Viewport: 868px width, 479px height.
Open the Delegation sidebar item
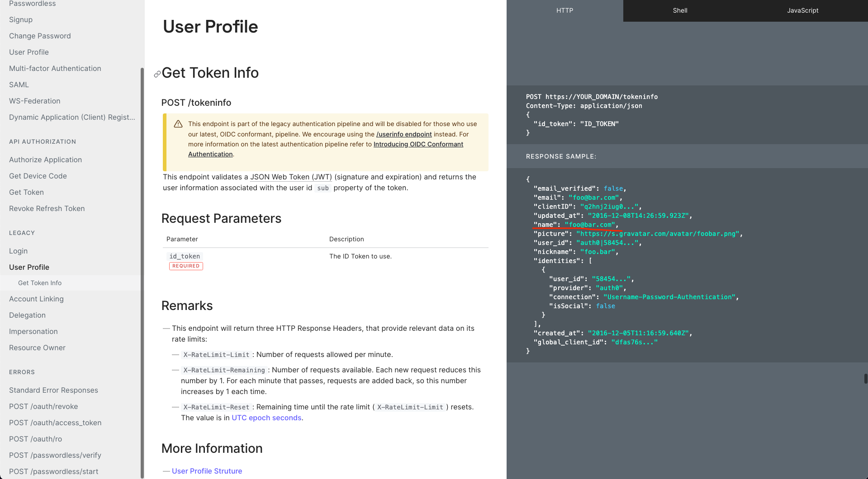[27, 315]
